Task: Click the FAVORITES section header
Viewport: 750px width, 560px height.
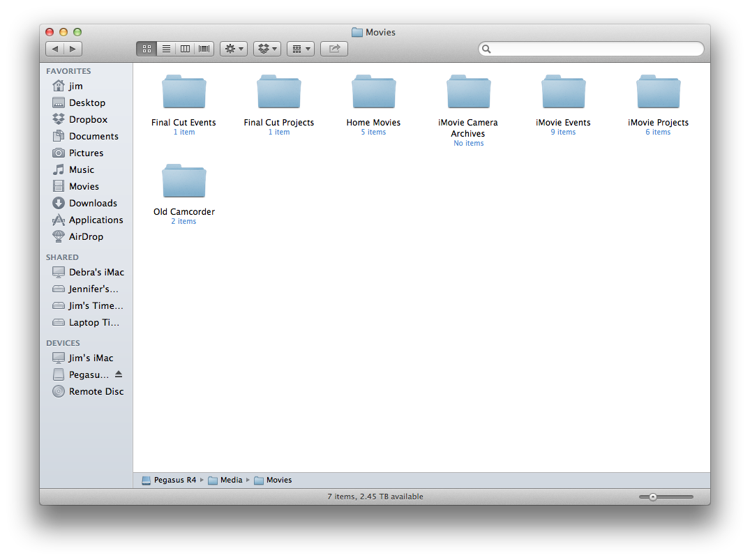Action: tap(68, 71)
